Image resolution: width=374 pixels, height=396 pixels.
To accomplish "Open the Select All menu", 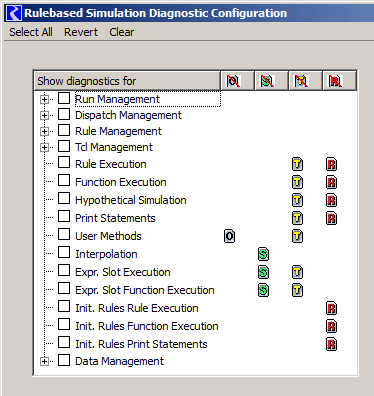I will (31, 32).
